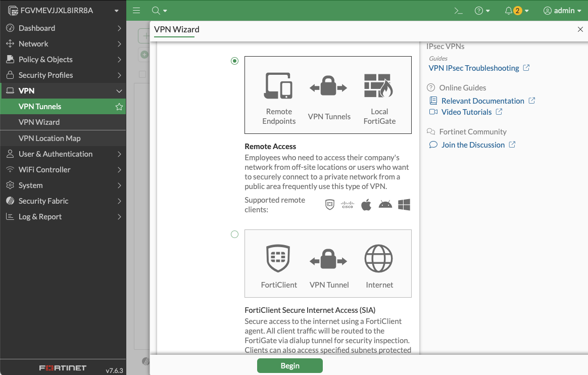The width and height of the screenshot is (588, 375).
Task: Click the Security Profiles lock icon
Action: [x=10, y=75]
